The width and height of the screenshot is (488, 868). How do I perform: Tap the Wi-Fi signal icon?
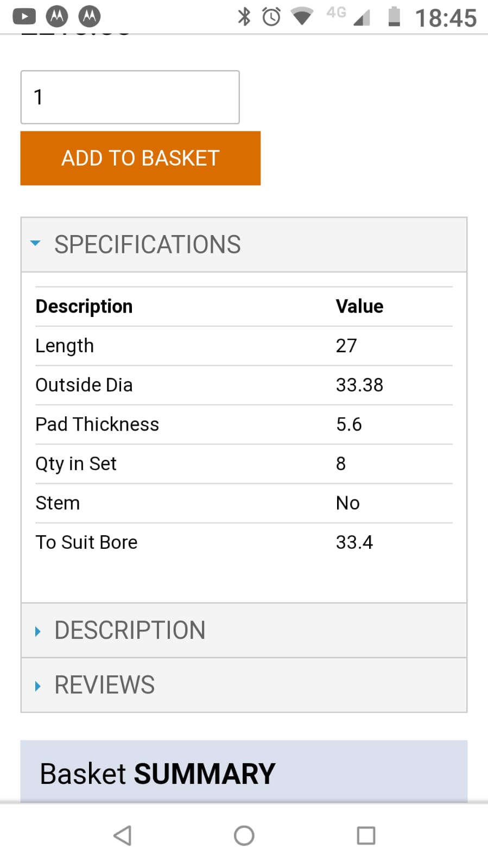tap(302, 16)
